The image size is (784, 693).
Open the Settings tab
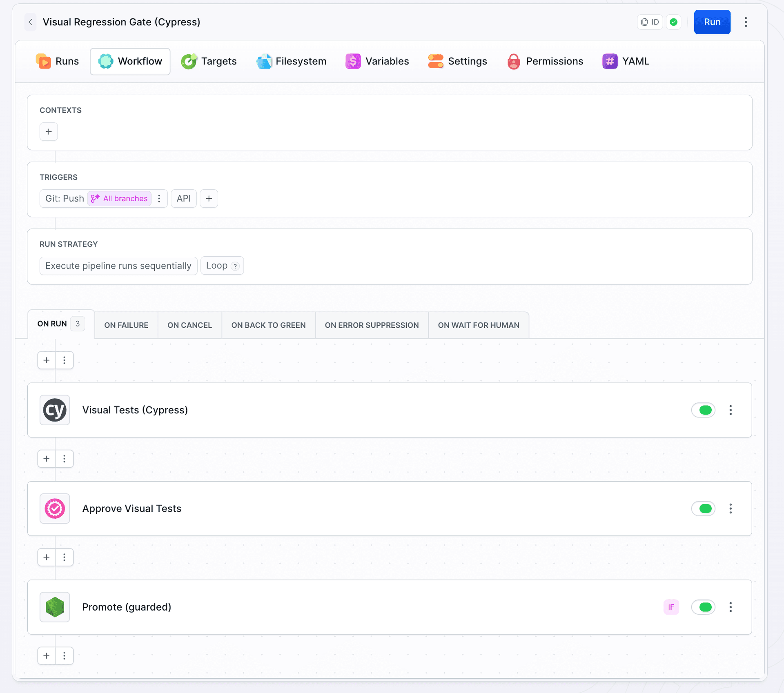[458, 61]
